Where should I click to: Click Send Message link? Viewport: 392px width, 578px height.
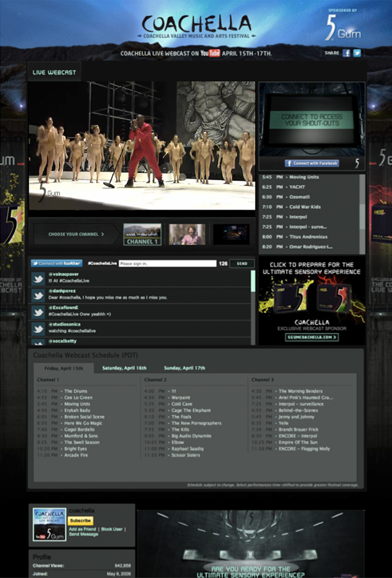tap(83, 534)
